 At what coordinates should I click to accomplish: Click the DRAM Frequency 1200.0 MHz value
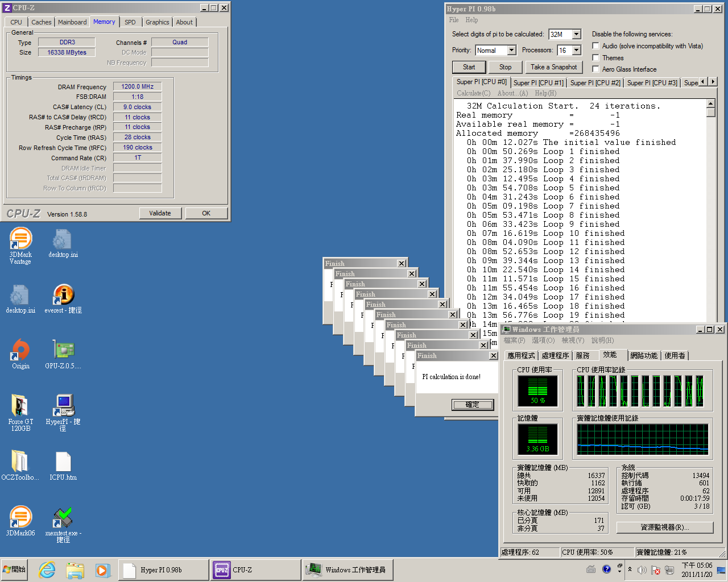point(137,86)
